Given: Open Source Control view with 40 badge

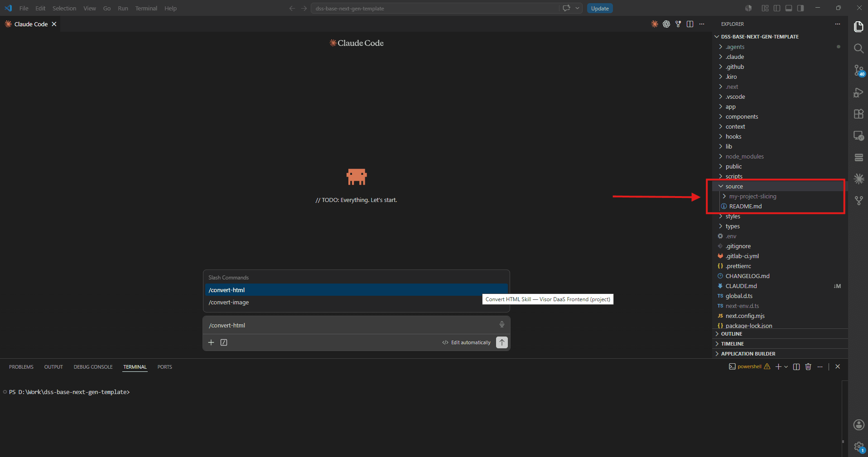Looking at the screenshot, I should tap(859, 70).
